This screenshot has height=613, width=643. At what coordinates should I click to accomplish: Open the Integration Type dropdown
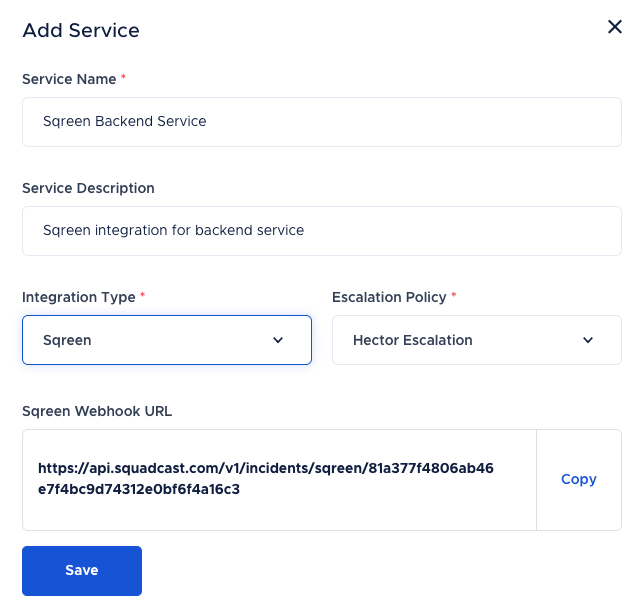click(x=167, y=340)
